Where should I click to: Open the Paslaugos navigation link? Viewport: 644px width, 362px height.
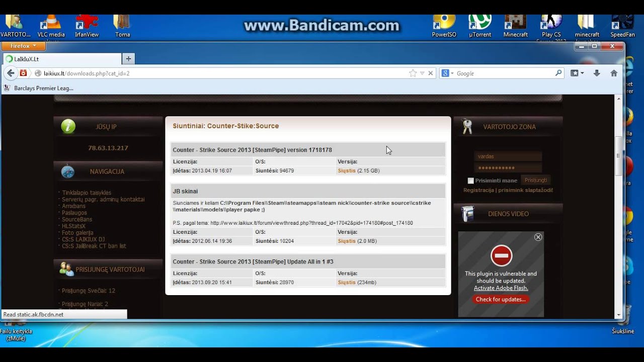pos(74,213)
